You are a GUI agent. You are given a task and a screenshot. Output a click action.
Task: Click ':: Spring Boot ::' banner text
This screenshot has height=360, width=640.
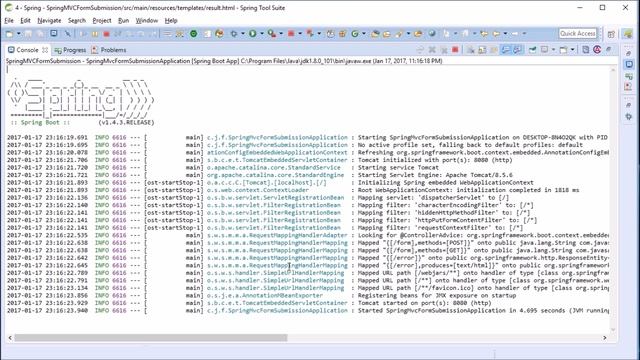pos(40,122)
